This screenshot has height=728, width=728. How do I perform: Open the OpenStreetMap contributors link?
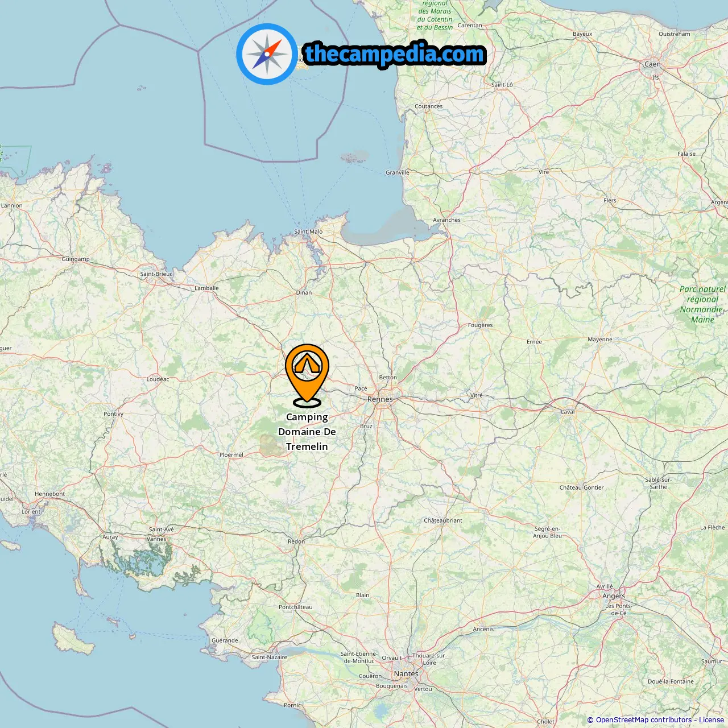[644, 720]
